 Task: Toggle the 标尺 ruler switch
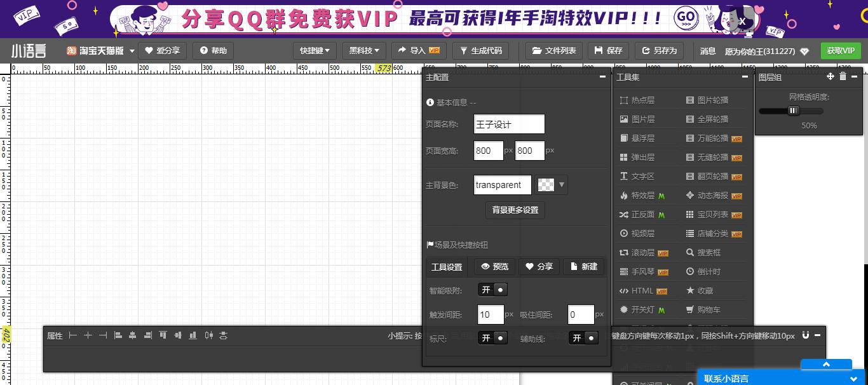(x=492, y=338)
